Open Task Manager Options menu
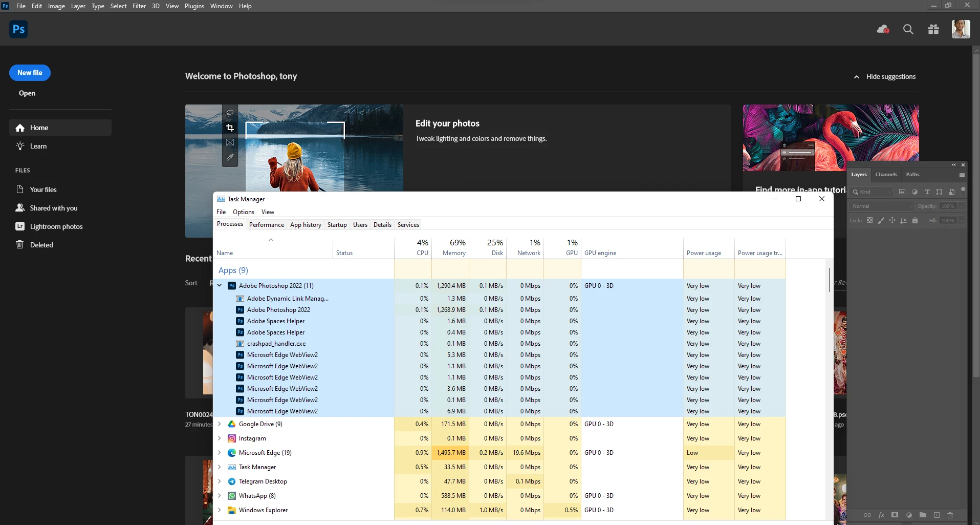 pyautogui.click(x=244, y=212)
